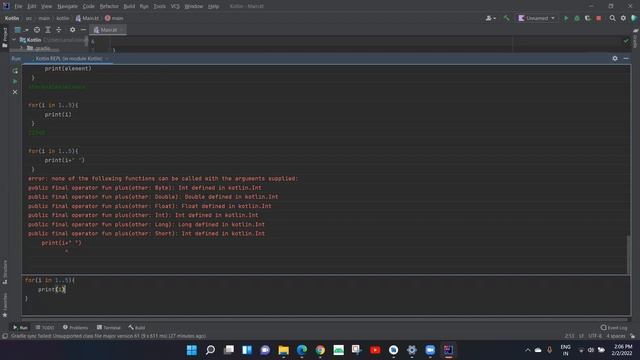Open Google Chrome from taskbar
The image size is (640, 360).
coord(320,350)
